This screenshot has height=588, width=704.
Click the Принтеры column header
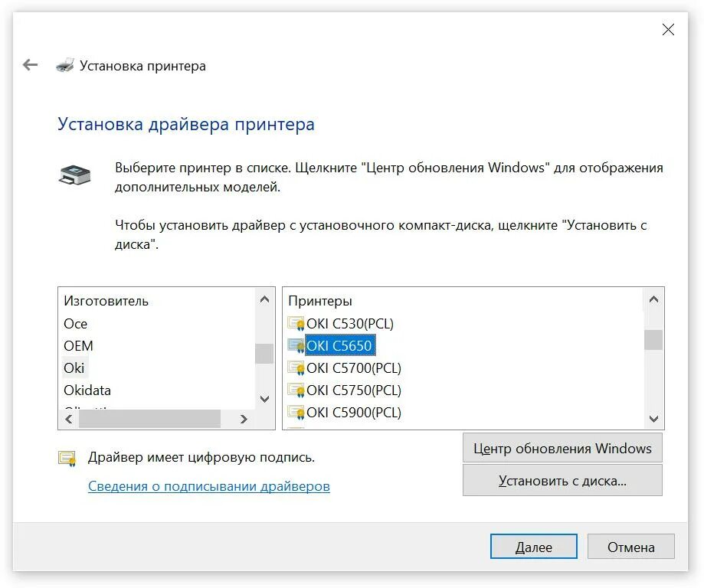(x=320, y=301)
